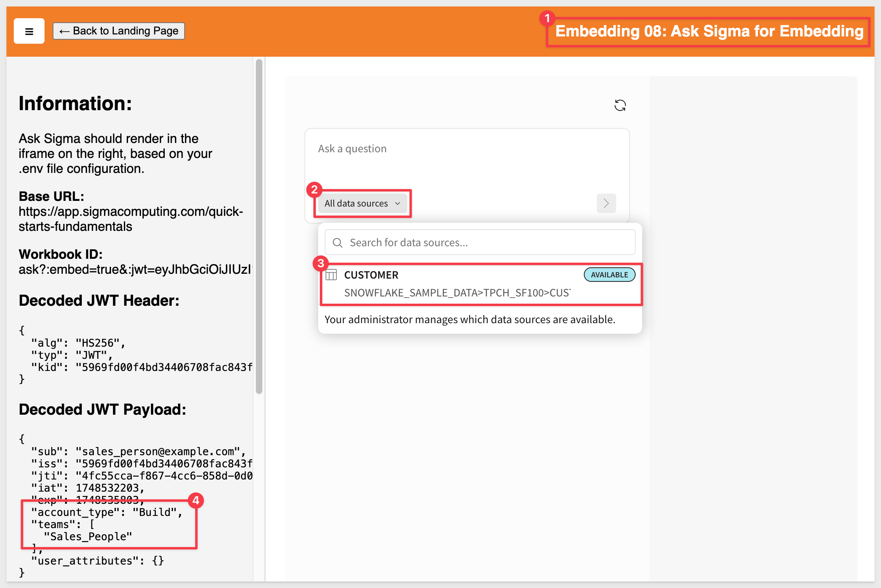Image resolution: width=881 pixels, height=588 pixels.
Task: Click the Decoded JWT Header heading
Action: [x=99, y=300]
